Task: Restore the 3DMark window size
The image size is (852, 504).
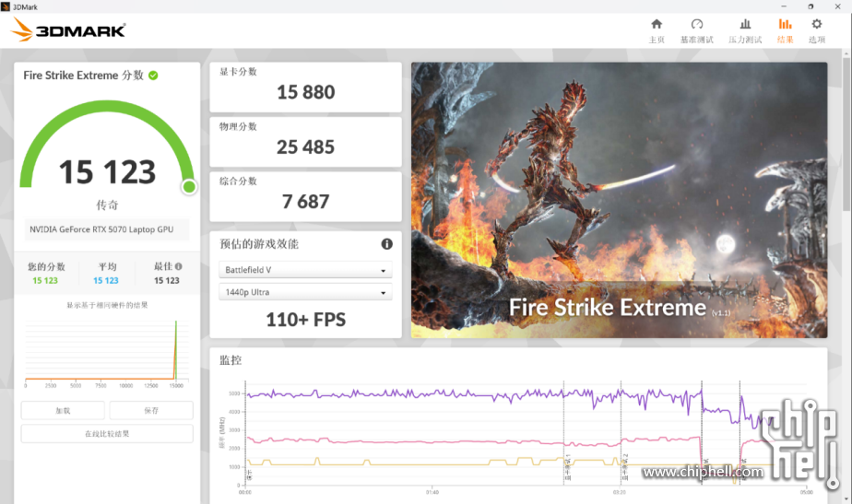Action: tap(811, 6)
